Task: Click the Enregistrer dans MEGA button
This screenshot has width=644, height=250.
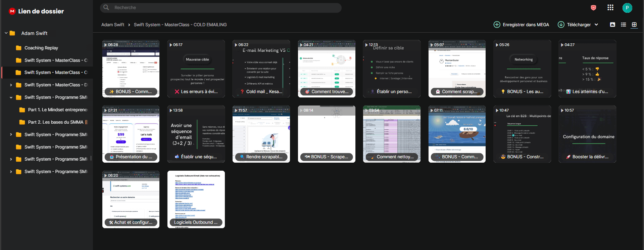Action: click(x=521, y=25)
